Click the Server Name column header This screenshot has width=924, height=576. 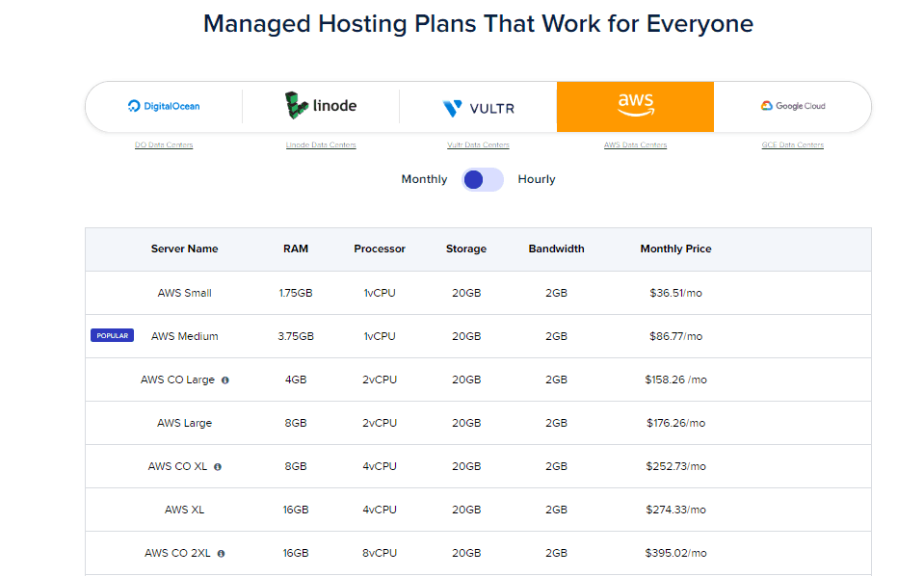click(184, 249)
